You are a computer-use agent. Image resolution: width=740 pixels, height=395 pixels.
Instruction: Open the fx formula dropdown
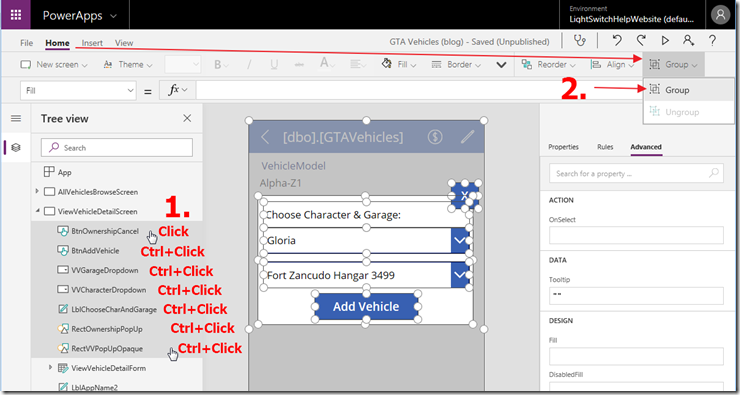click(177, 91)
